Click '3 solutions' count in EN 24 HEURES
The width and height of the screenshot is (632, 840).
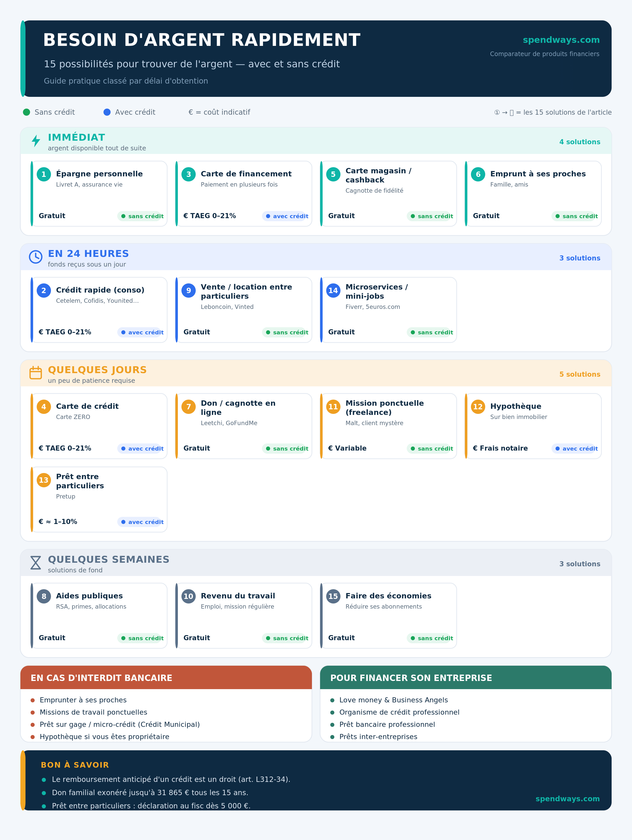580,258
